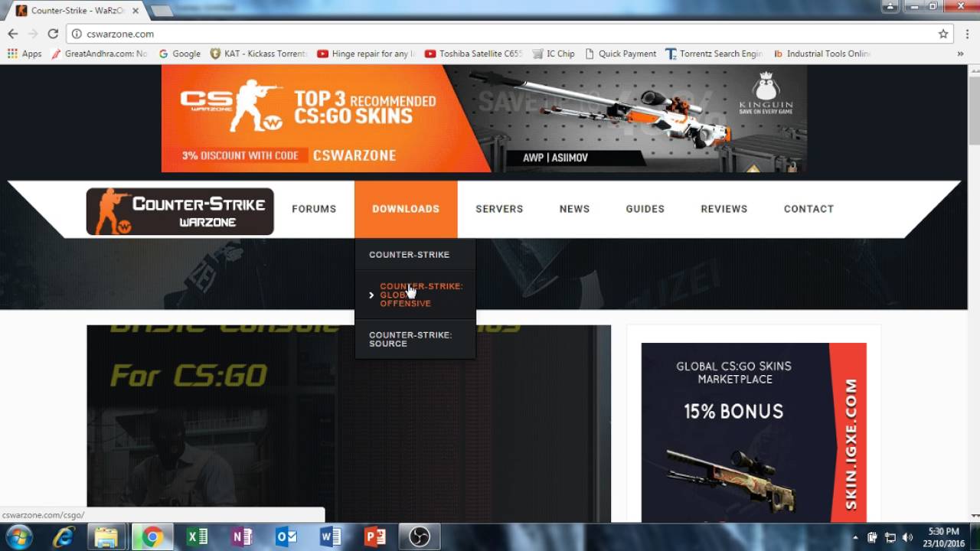Show hidden system tray icons
Screen dimensions: 980x551
point(855,537)
